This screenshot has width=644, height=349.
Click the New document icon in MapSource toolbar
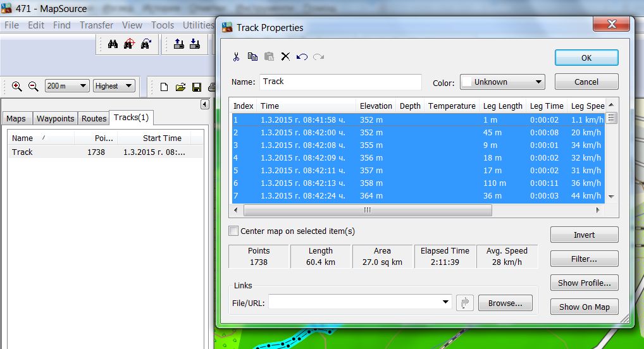coord(164,87)
